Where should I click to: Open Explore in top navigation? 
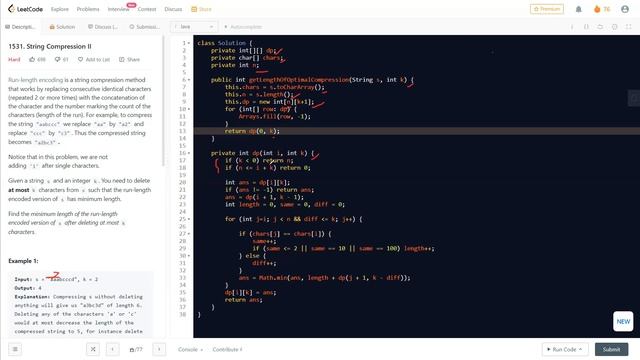tap(60, 9)
